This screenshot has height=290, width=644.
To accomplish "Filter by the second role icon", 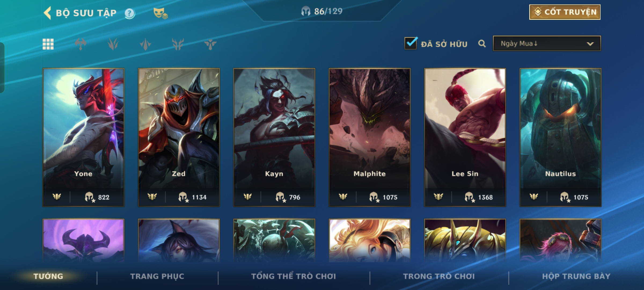I will click(x=113, y=44).
